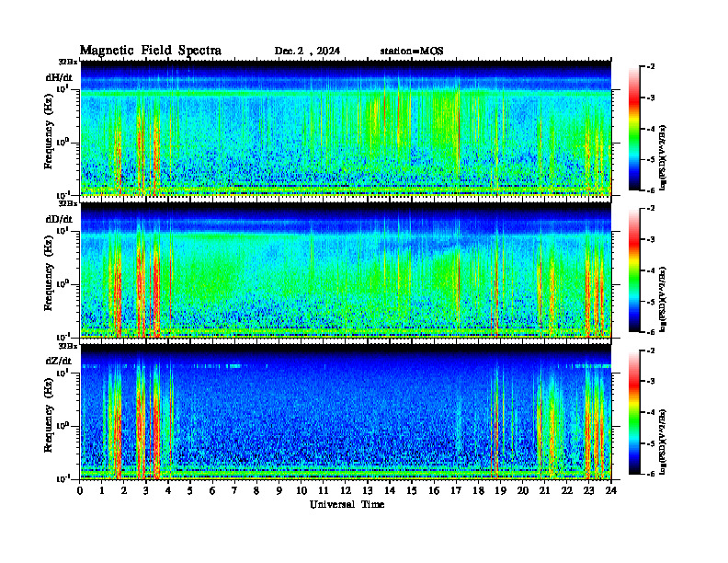Click inside the dH/dt spectrogram plot
The image size is (728, 563).
(346, 128)
